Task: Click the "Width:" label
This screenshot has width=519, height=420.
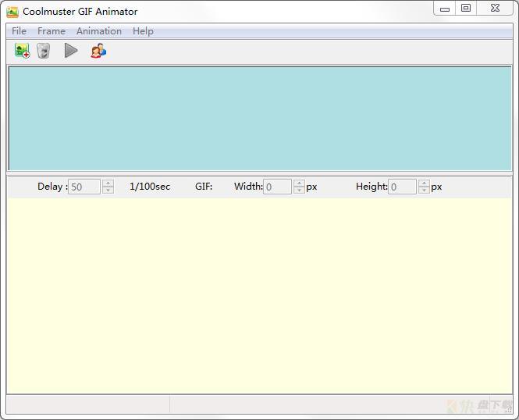Action: coord(249,187)
